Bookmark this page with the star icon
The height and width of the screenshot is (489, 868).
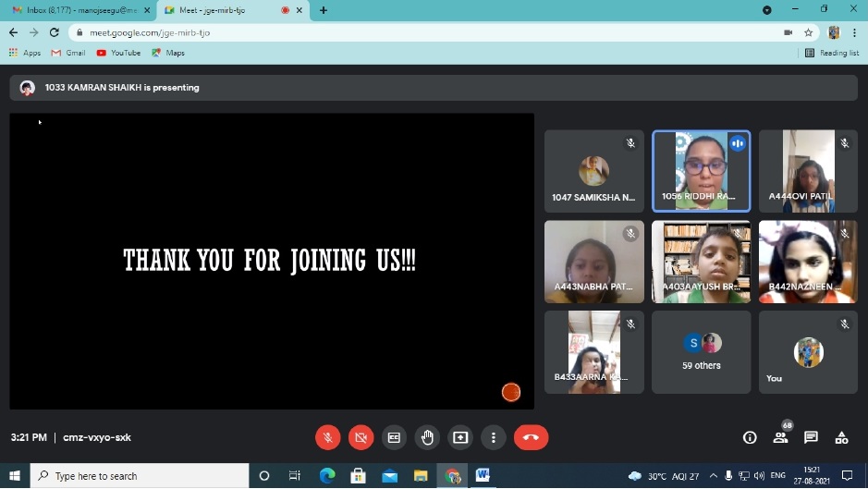(x=808, y=32)
